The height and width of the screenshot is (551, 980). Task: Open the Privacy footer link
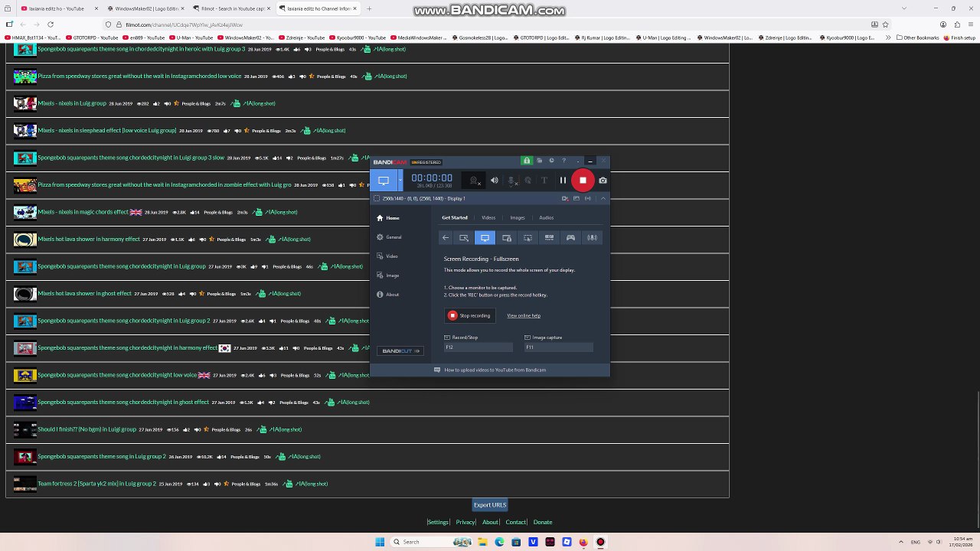coord(465,522)
